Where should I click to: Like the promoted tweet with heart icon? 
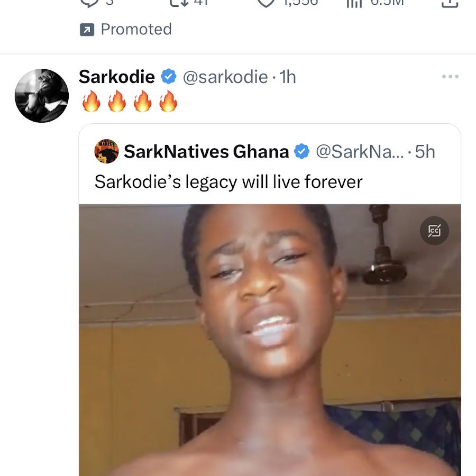[x=266, y=3]
